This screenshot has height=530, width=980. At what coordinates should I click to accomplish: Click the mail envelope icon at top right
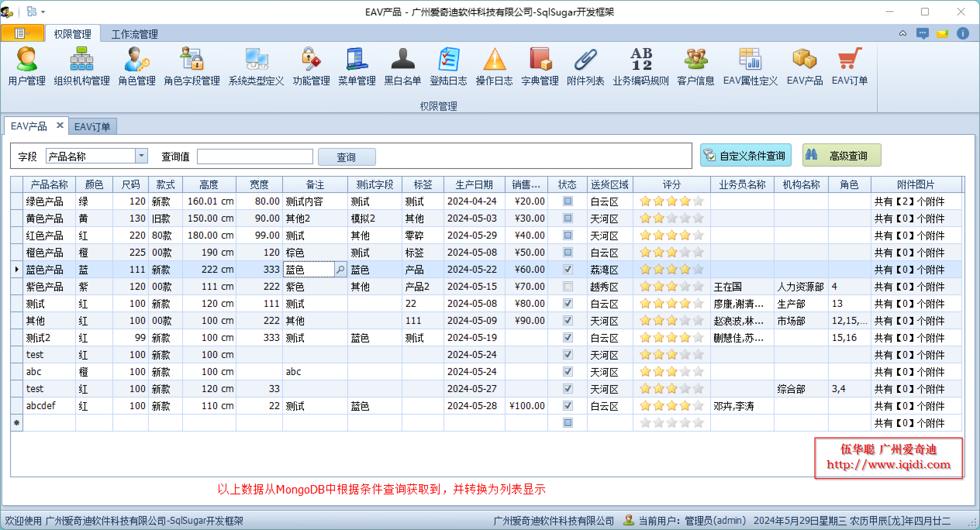(x=942, y=34)
